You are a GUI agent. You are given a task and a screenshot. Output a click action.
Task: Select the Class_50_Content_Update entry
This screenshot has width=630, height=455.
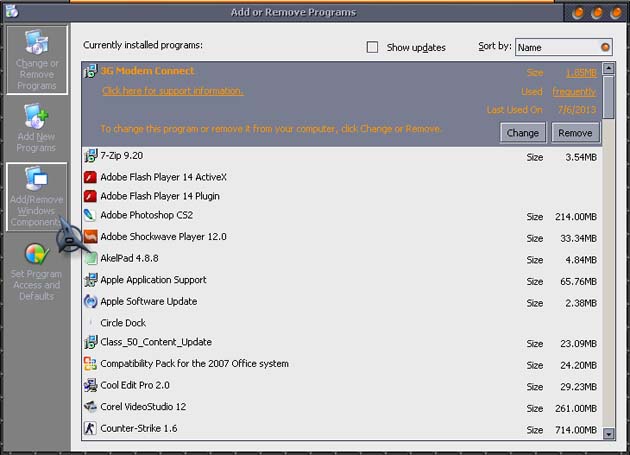pos(342,342)
